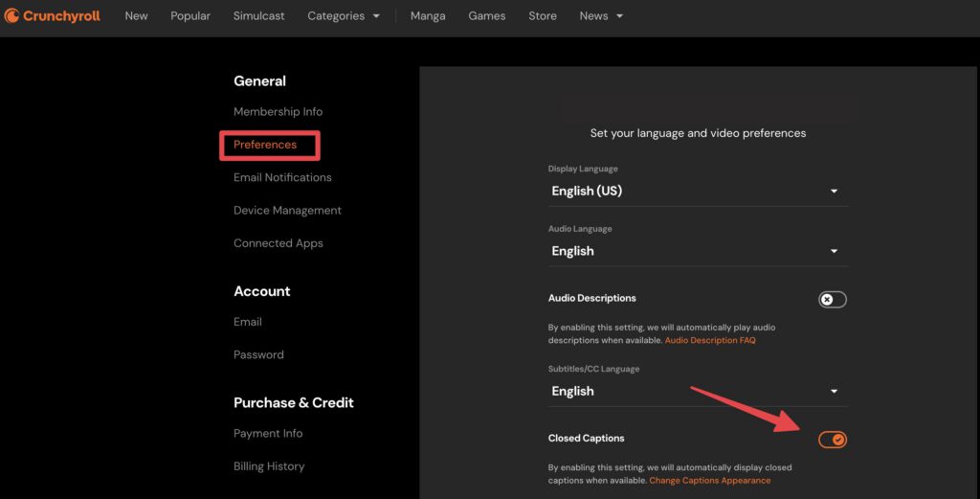This screenshot has height=499, width=980.
Task: Turn off the Closed Captions toggle
Action: click(833, 440)
